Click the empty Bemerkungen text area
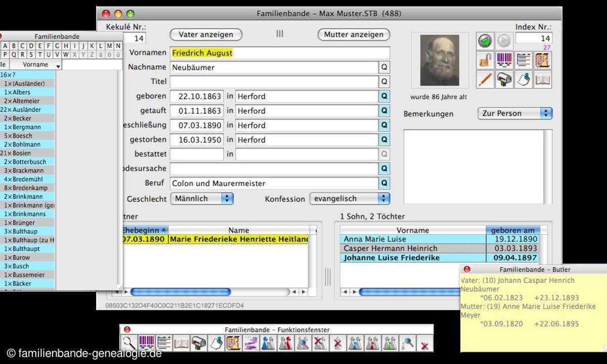This screenshot has width=607, height=364. (x=473, y=167)
